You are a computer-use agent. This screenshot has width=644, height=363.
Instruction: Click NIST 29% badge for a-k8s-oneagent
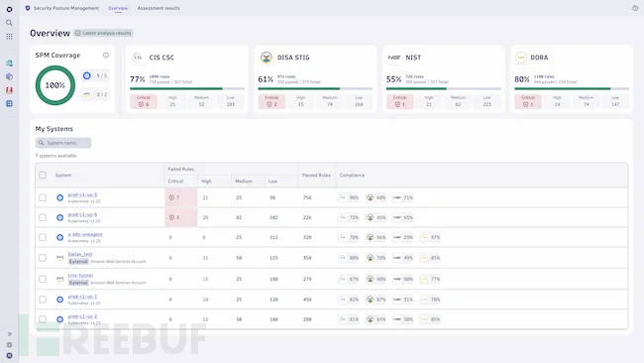coord(403,237)
